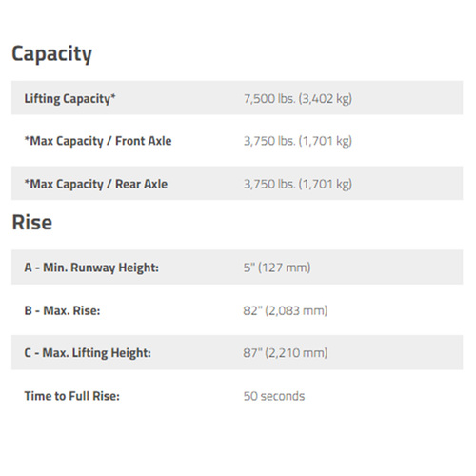Image resolution: width=476 pixels, height=476 pixels.
Task: Click the Rise section heading
Action: pyautogui.click(x=32, y=222)
